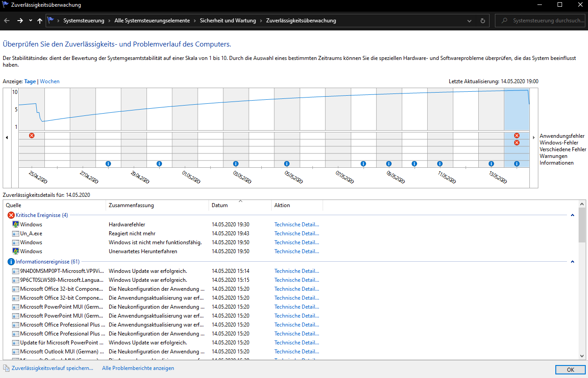Screen dimensions: 588x378
Task: Collapse the Informationsereignisse group
Action: tap(572, 262)
